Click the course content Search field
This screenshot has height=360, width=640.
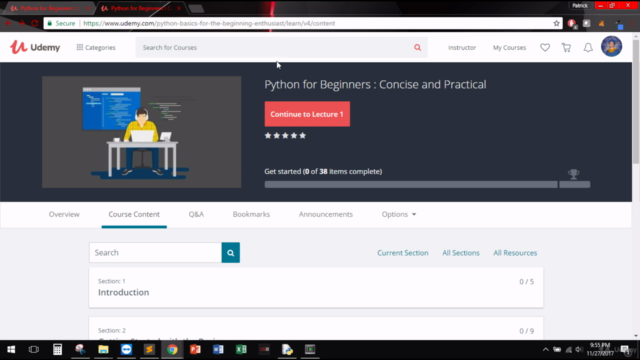[156, 253]
